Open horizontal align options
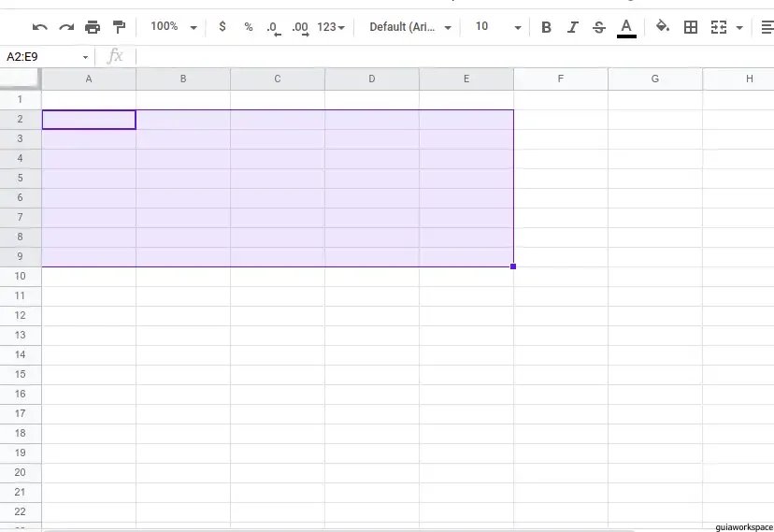Image resolution: width=774 pixels, height=532 pixels. [767, 27]
